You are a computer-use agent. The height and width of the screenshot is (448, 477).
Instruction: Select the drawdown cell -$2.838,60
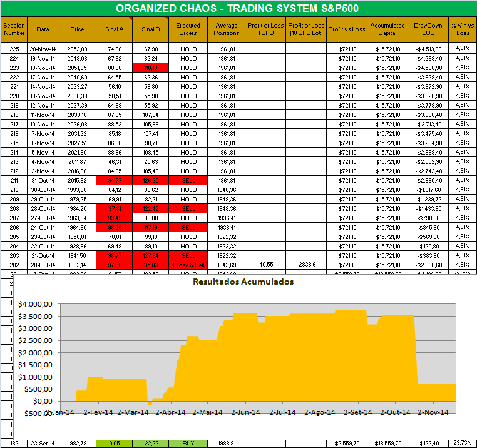(x=428, y=265)
